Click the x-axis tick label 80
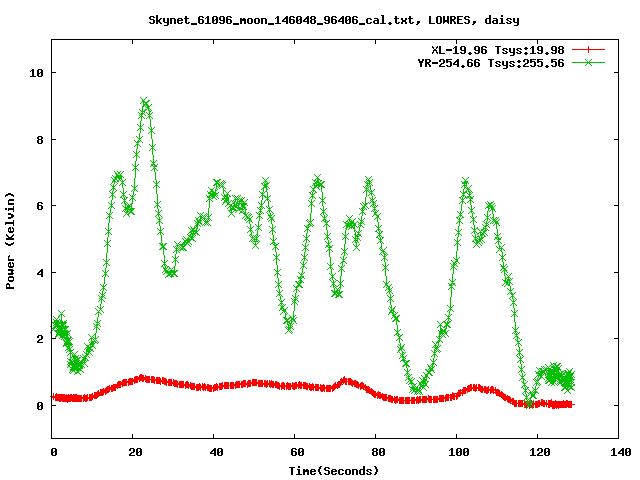 (377, 452)
